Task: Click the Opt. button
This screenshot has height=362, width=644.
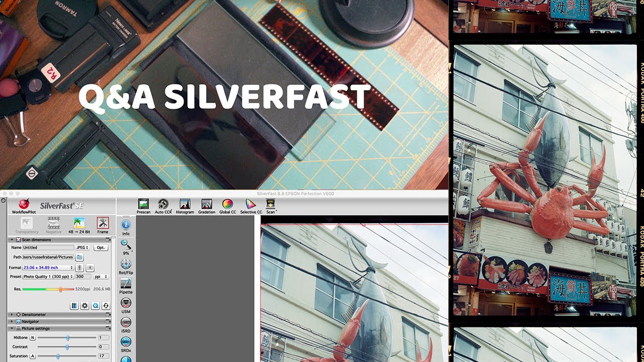Action: [x=101, y=247]
